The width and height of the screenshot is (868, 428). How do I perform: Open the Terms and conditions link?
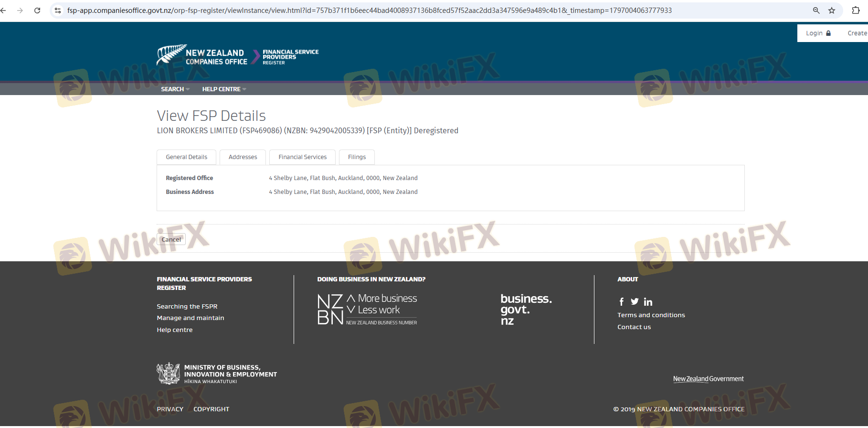(651, 315)
